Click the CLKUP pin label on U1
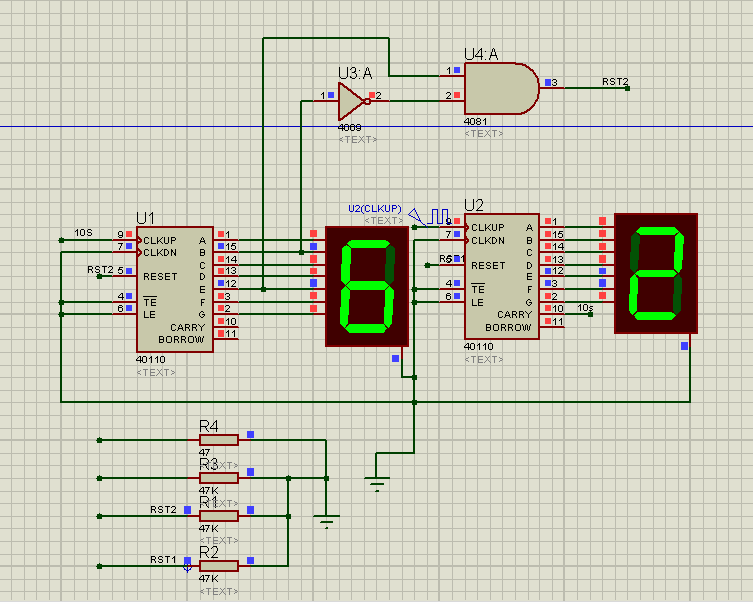The height and width of the screenshot is (604, 753). (x=160, y=241)
